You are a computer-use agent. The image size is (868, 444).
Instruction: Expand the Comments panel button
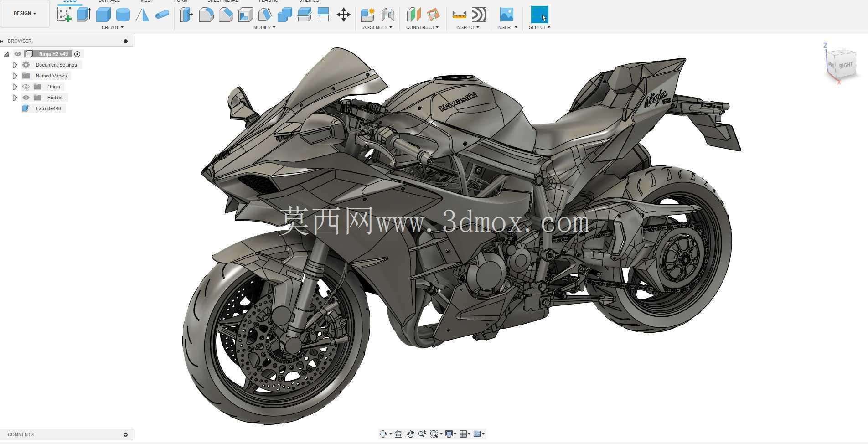[125, 434]
